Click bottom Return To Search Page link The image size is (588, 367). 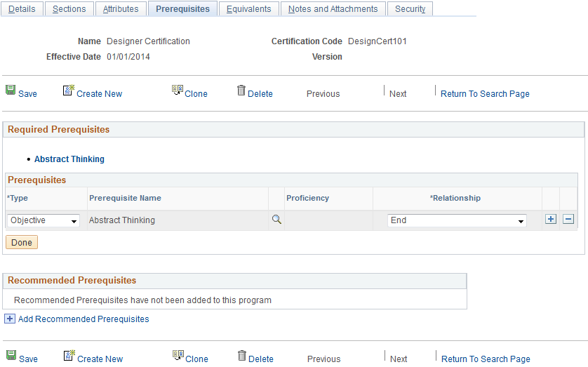(486, 359)
